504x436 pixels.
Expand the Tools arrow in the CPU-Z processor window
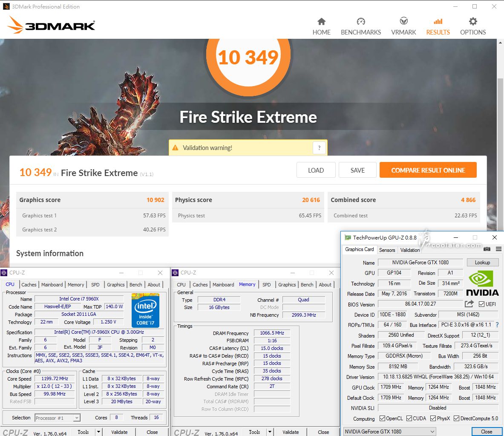tap(99, 432)
